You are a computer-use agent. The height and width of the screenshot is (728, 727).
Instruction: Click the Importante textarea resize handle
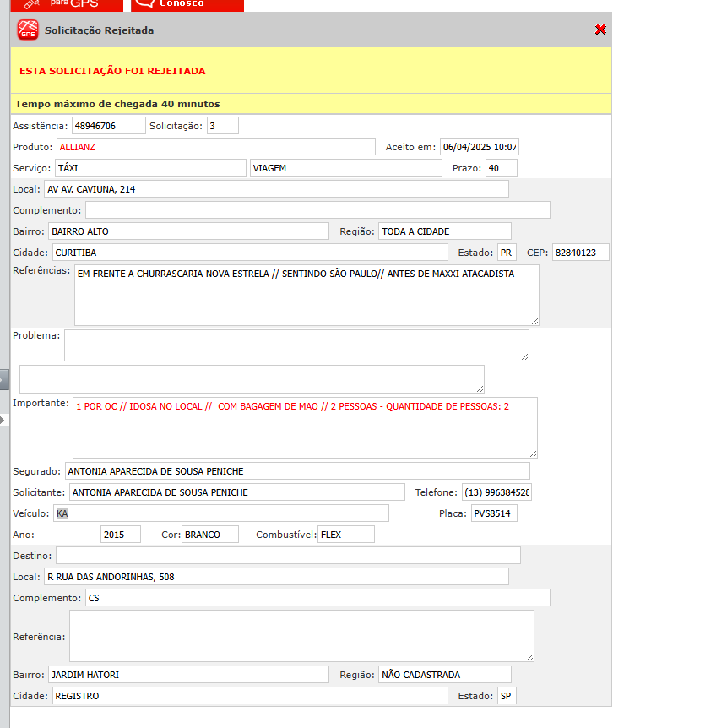533,454
